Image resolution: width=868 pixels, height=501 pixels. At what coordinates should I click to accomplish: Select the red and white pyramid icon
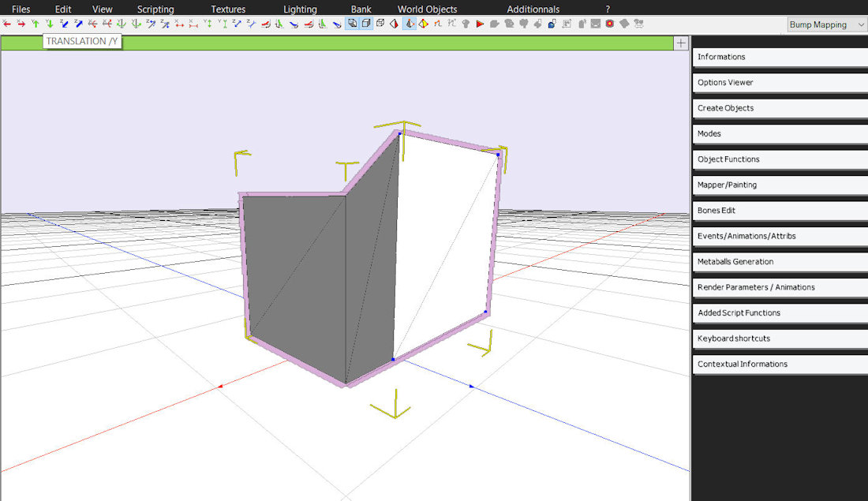click(x=394, y=24)
